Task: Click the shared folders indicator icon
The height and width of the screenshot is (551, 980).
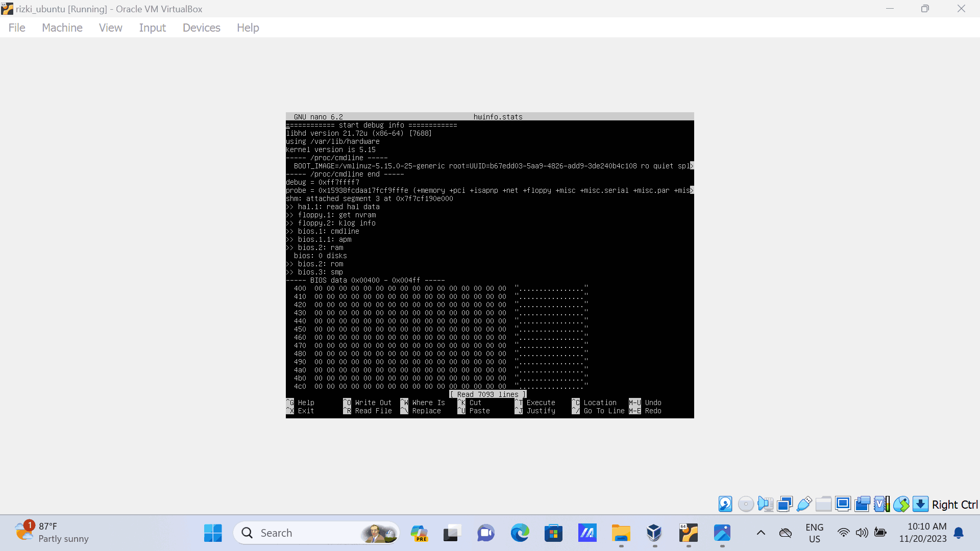Action: [823, 504]
